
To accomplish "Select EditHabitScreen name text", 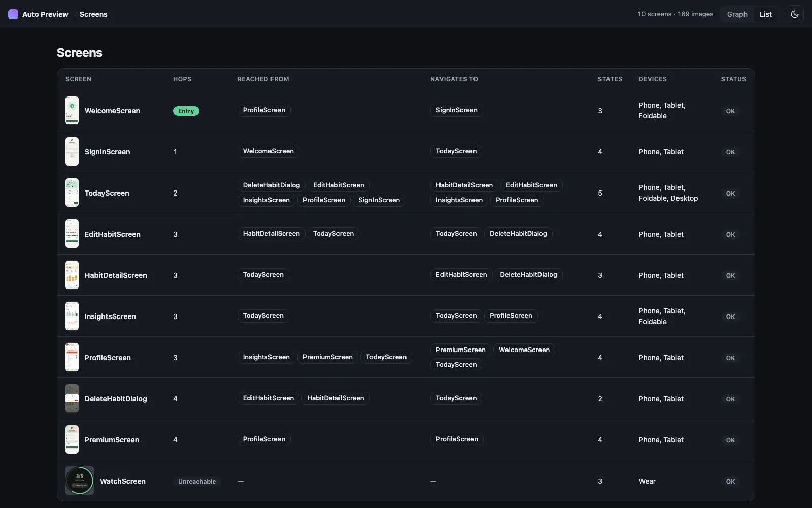I will (x=113, y=234).
